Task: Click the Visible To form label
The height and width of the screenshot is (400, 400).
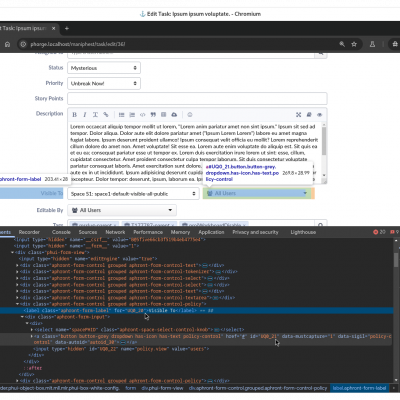Action: point(51,193)
